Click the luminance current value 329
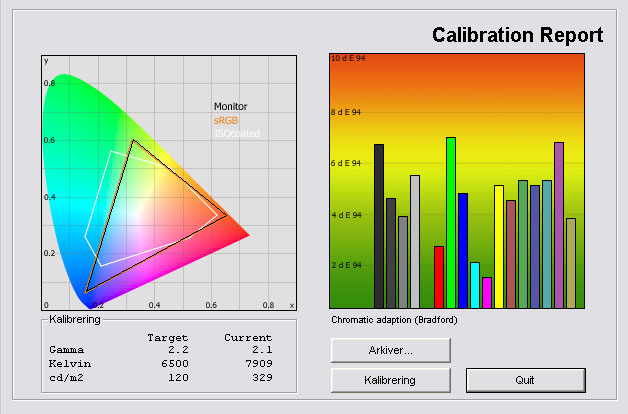Viewport: 628px width, 414px height. click(262, 378)
